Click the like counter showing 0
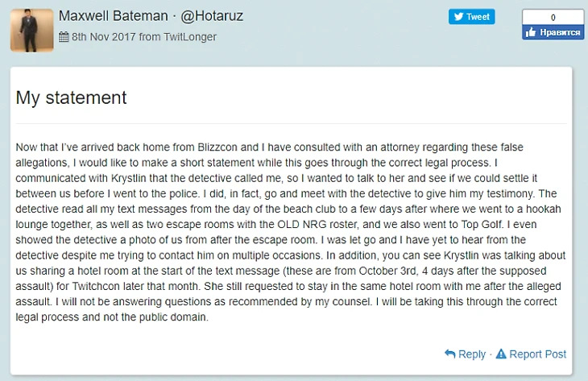Viewport: 588px width, 381px height. click(x=553, y=17)
